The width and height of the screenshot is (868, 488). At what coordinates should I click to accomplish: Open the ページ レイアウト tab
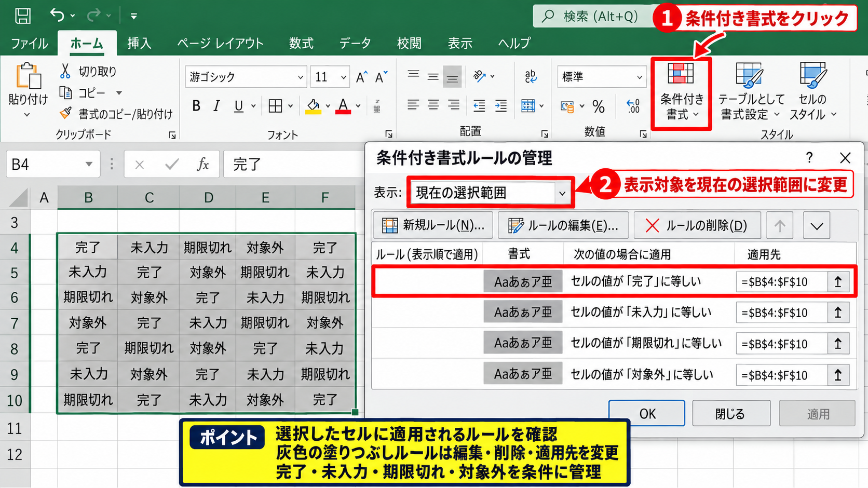pyautogui.click(x=220, y=43)
